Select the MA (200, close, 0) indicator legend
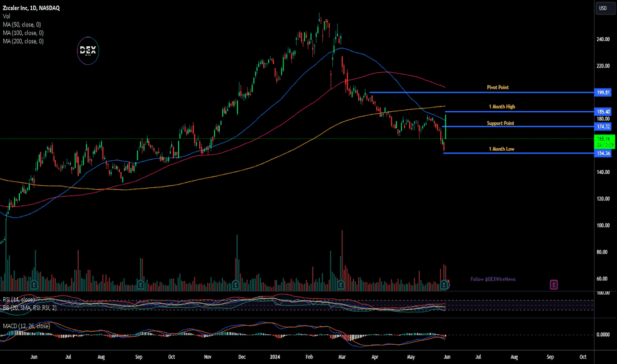The height and width of the screenshot is (364, 617). pyautogui.click(x=23, y=41)
